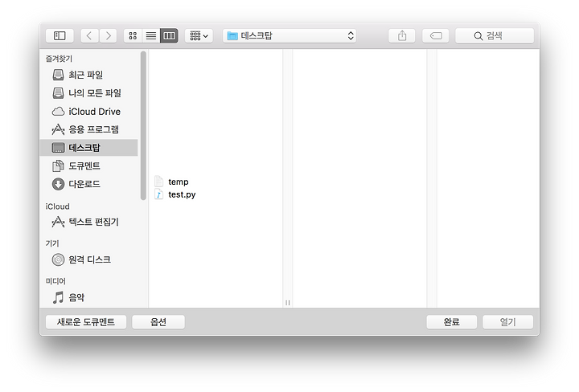579x392 pixels.
Task: Click the 도큐멘트 documents icon
Action: 58,166
